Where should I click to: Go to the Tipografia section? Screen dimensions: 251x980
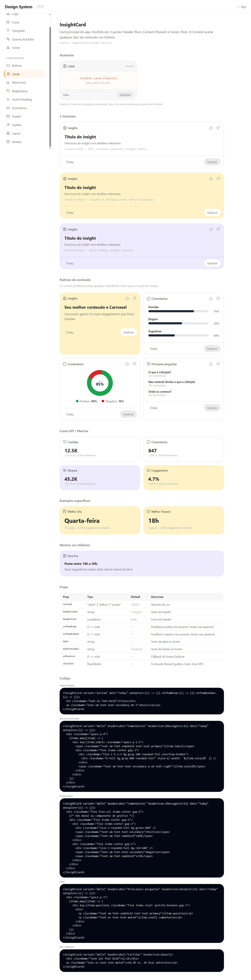18,31
